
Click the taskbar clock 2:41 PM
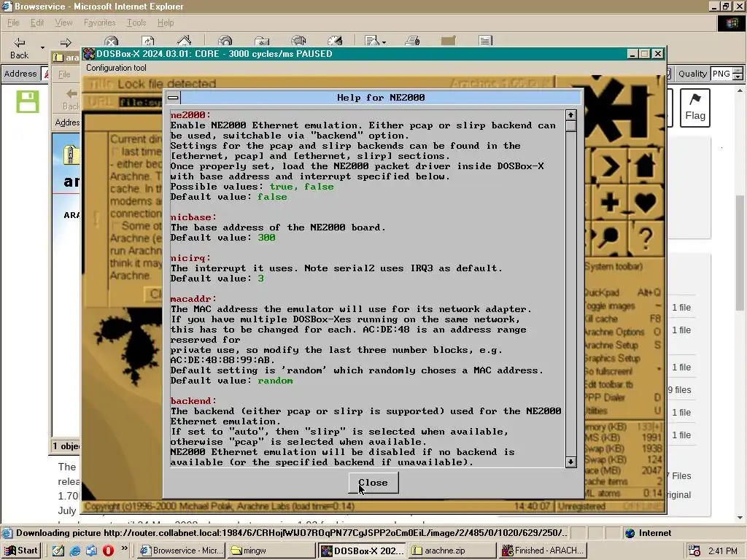pos(723,551)
